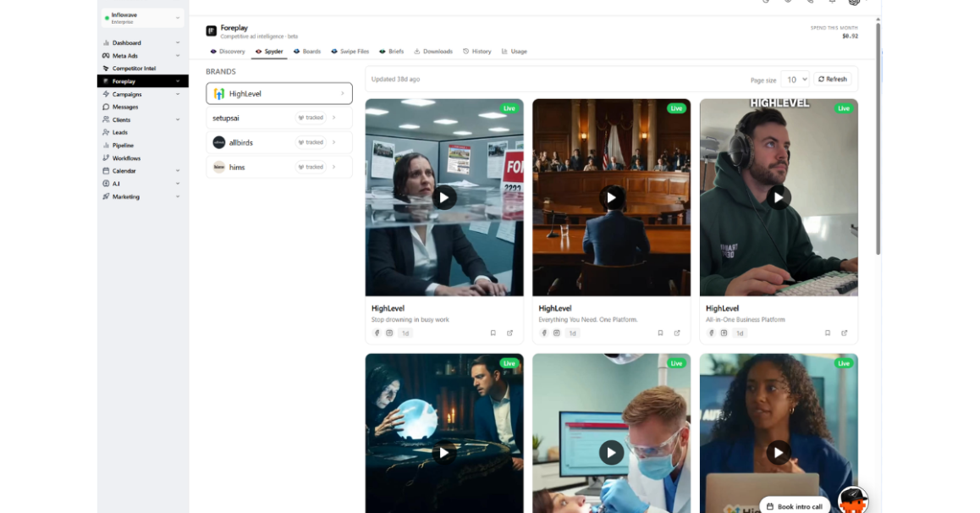Open the Usage tab
This screenshot has height=513, width=980.
[515, 52]
